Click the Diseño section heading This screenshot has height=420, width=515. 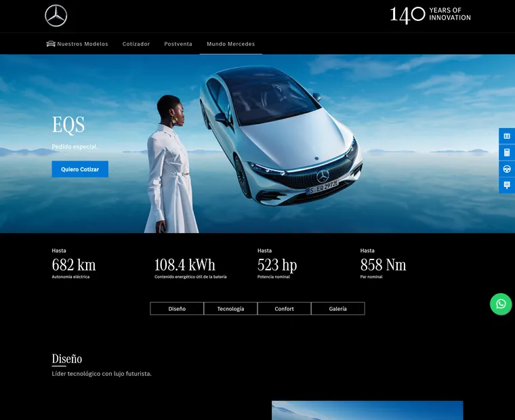click(66, 359)
